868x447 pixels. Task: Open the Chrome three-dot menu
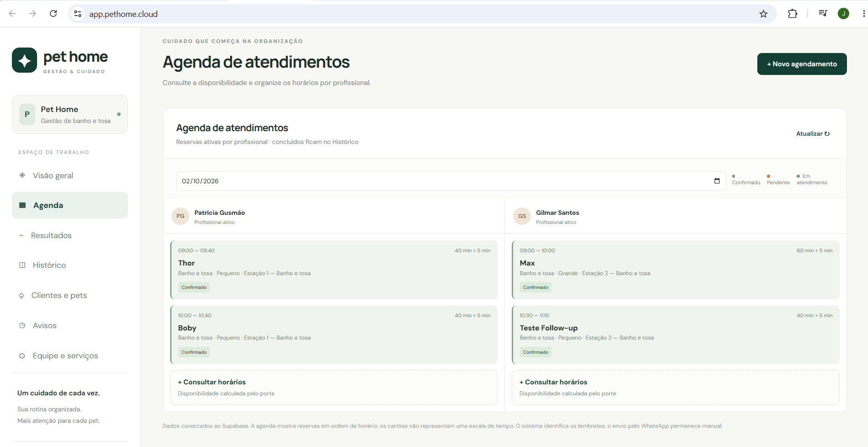click(x=863, y=14)
